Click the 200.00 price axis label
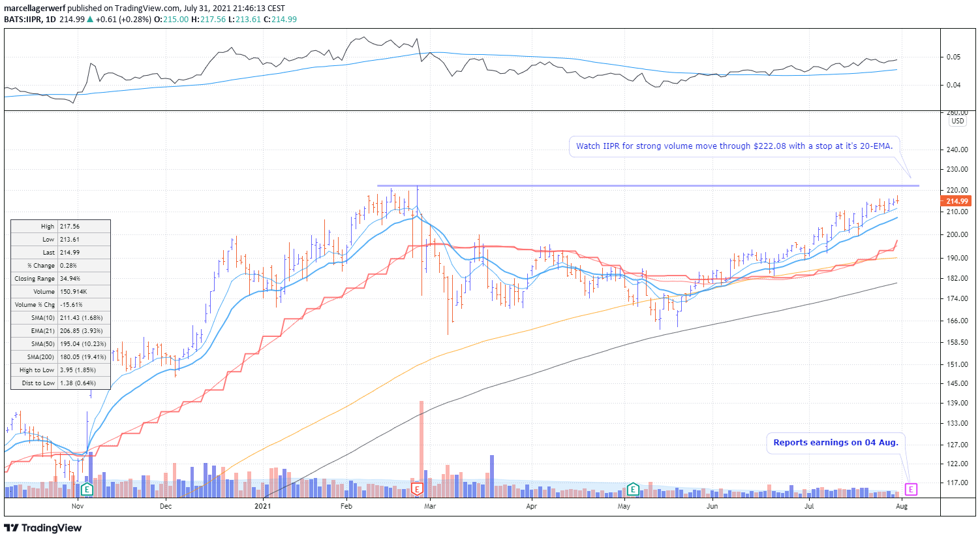Image resolution: width=980 pixels, height=540 pixels. pos(957,234)
